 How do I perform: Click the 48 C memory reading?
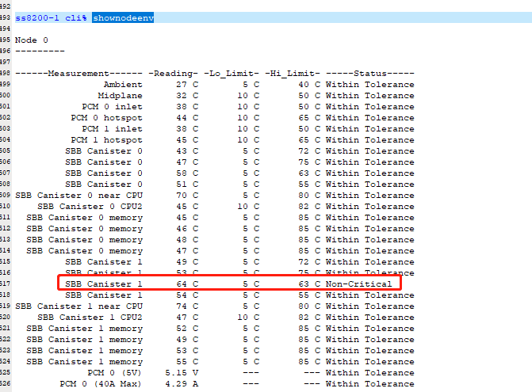pyautogui.click(x=187, y=240)
